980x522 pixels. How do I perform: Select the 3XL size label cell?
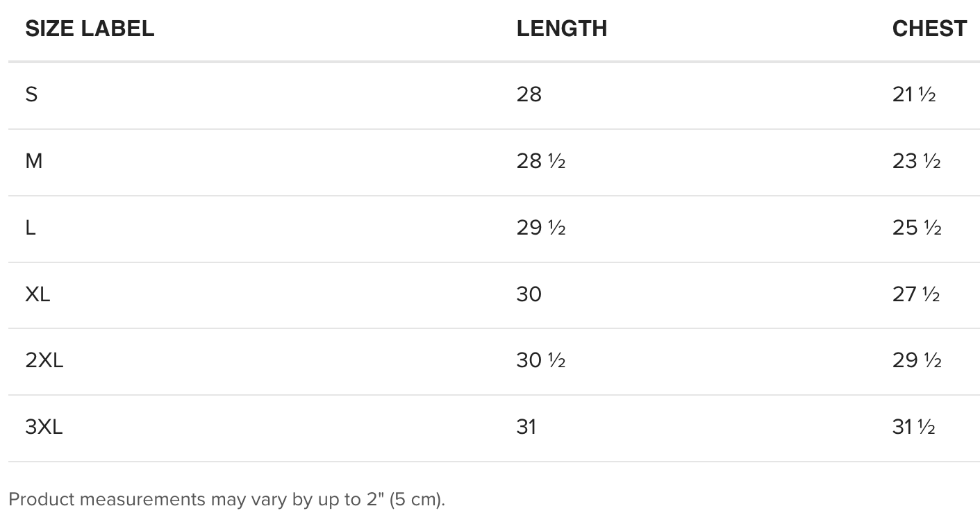pos(44,427)
